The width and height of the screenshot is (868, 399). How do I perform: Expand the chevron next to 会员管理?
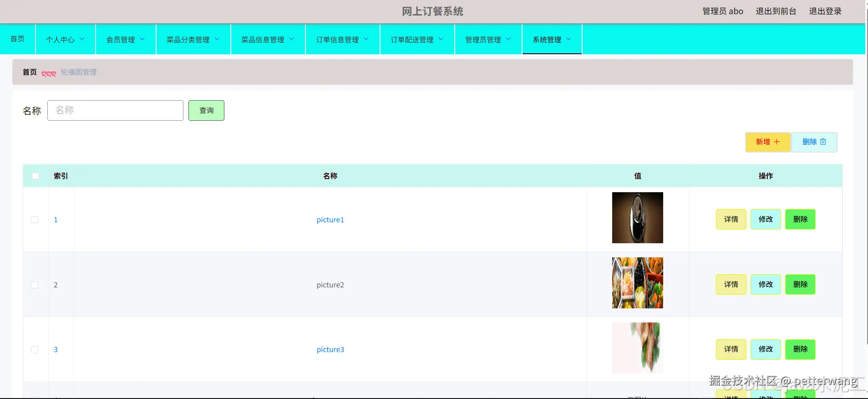click(x=142, y=39)
